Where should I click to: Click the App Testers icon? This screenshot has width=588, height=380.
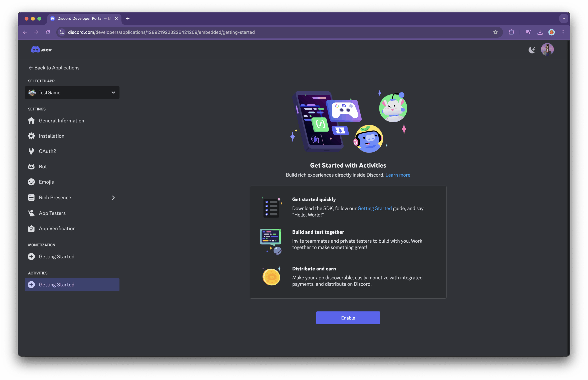[31, 213]
